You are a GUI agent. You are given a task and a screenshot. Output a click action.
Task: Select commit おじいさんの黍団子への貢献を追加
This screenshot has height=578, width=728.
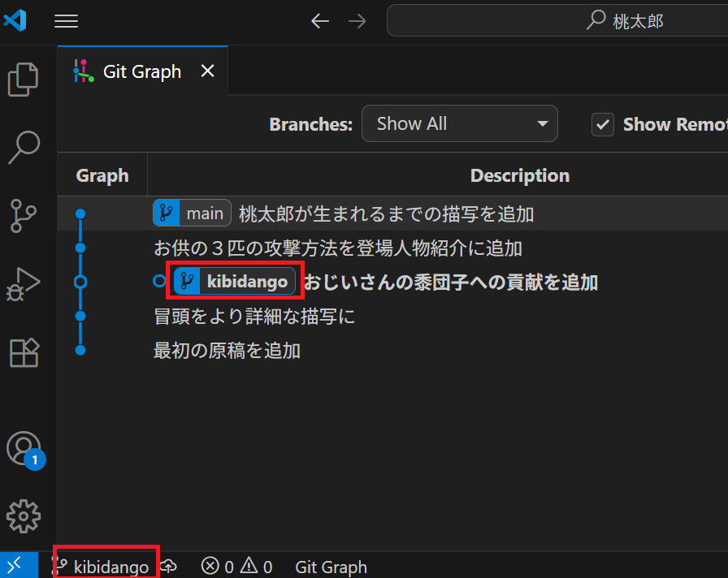click(450, 282)
